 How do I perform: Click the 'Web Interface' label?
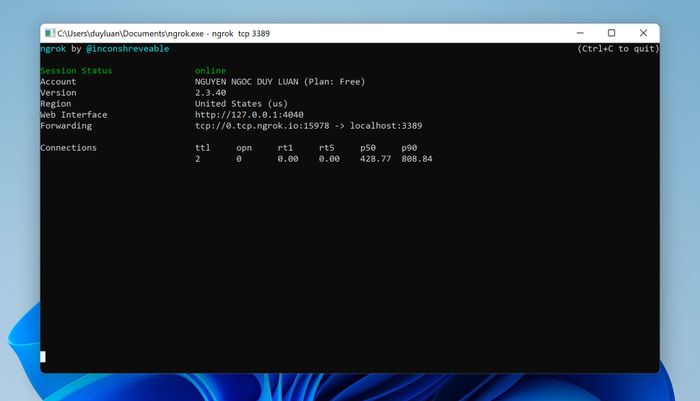(x=74, y=115)
